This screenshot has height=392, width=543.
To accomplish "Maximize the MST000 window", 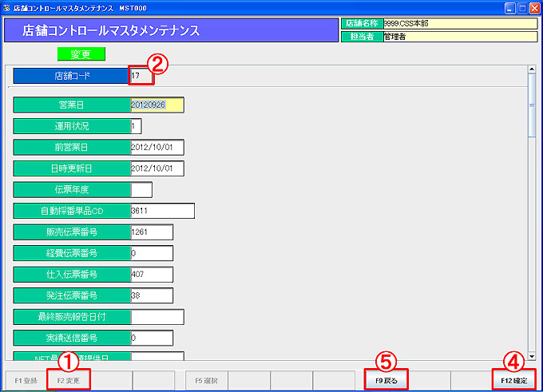I will [x=522, y=8].
